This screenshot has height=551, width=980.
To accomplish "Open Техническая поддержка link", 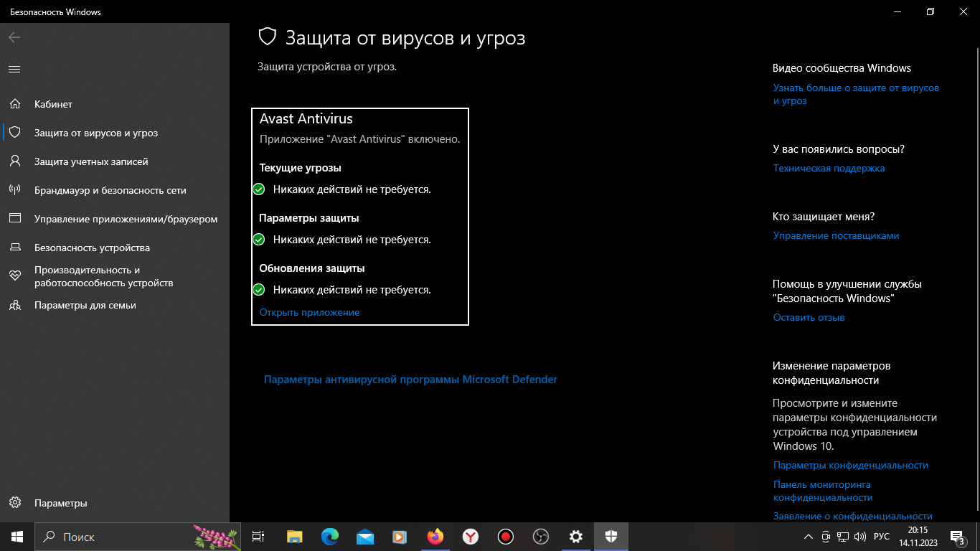I will pyautogui.click(x=829, y=168).
